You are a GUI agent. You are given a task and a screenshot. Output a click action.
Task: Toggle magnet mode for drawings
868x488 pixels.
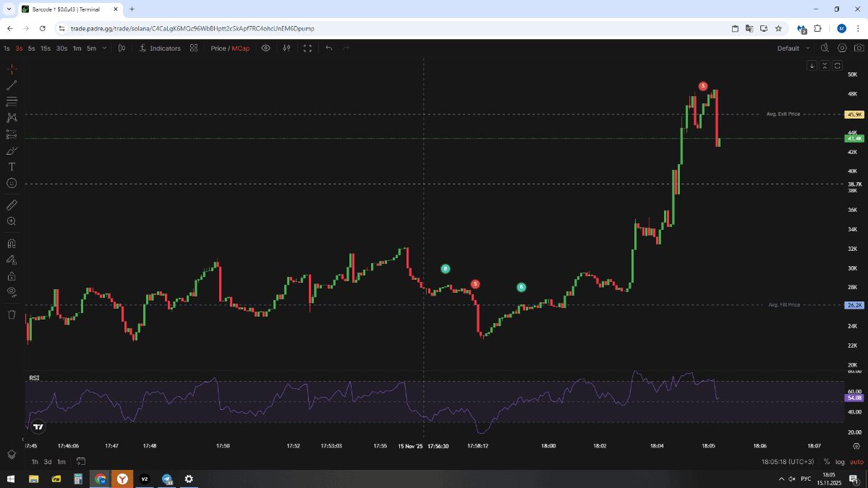pos(12,244)
